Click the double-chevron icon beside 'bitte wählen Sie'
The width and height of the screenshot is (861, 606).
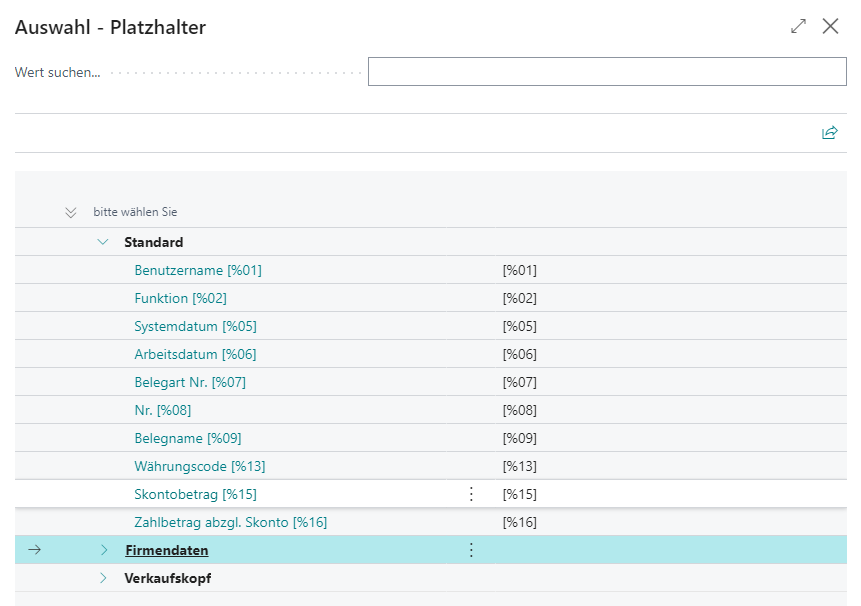click(x=70, y=212)
